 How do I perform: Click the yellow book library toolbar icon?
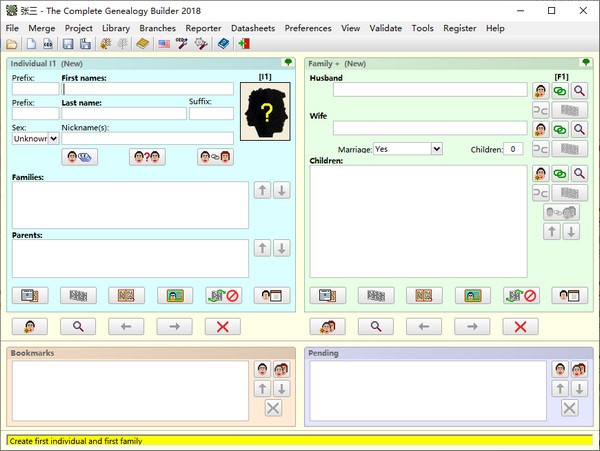tap(143, 44)
